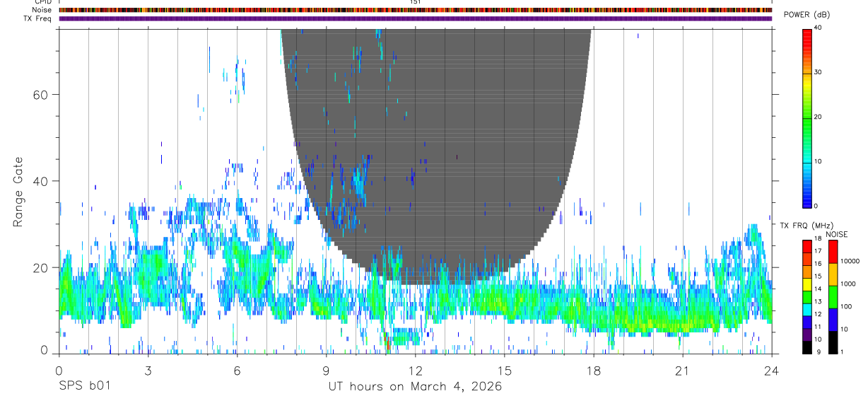Click the NOISE legend title
The height and width of the screenshot is (401, 868).
836,235
